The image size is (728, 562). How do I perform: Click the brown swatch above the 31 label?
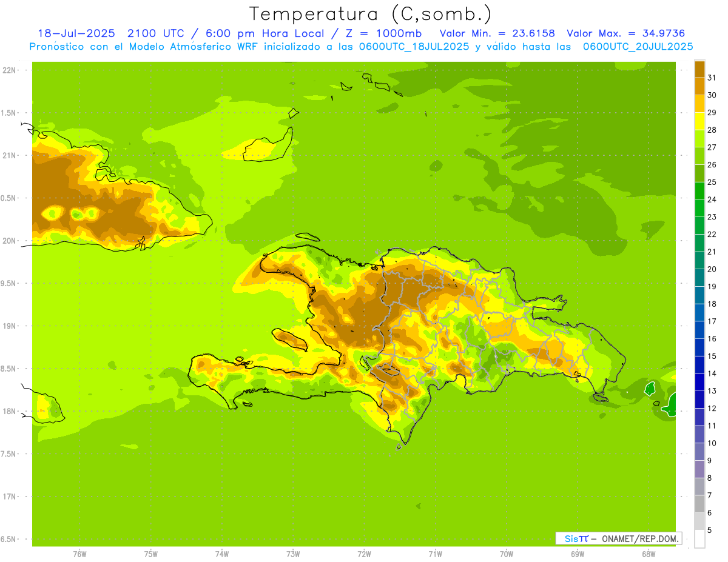pos(699,69)
